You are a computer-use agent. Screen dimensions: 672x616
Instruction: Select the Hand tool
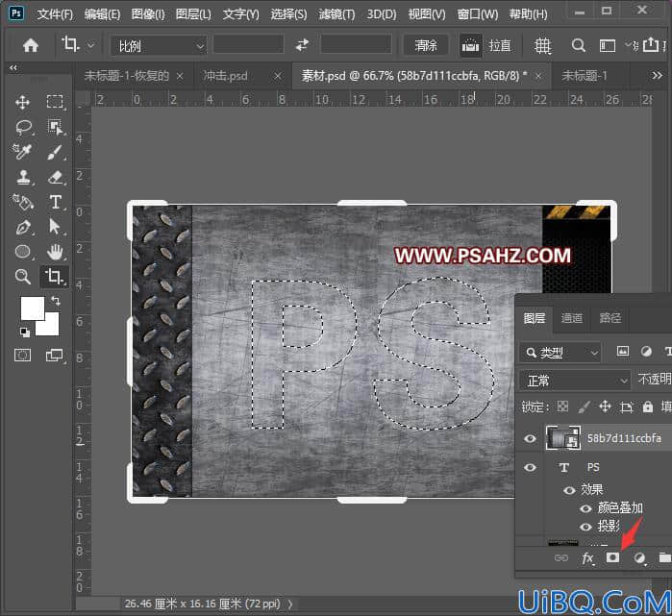(55, 252)
